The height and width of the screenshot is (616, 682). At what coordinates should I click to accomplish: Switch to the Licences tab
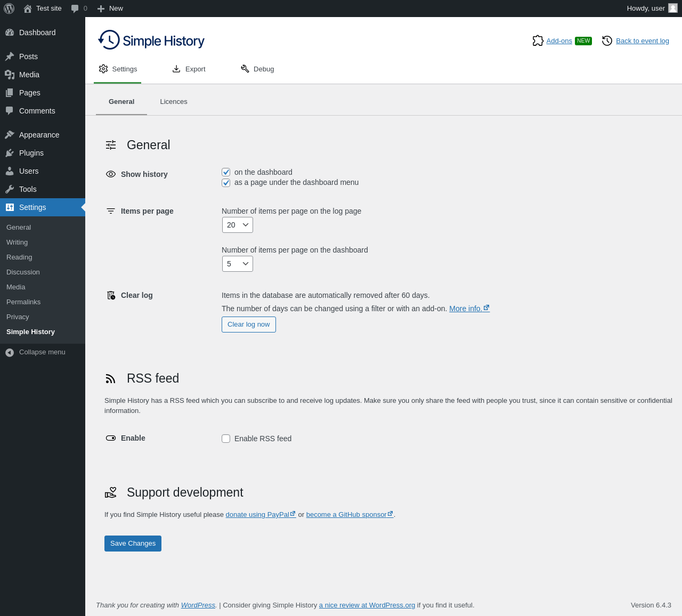click(x=174, y=102)
